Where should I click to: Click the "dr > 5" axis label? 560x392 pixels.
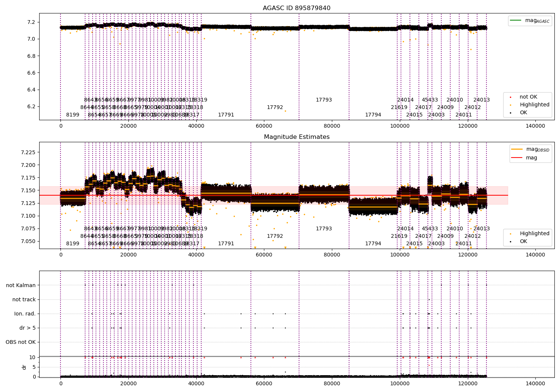28,328
